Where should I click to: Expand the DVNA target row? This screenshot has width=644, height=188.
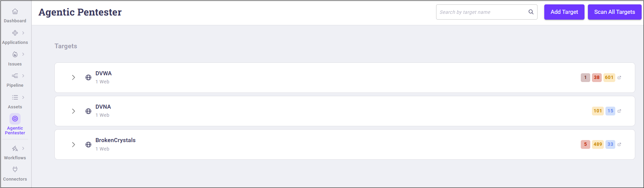(x=73, y=111)
